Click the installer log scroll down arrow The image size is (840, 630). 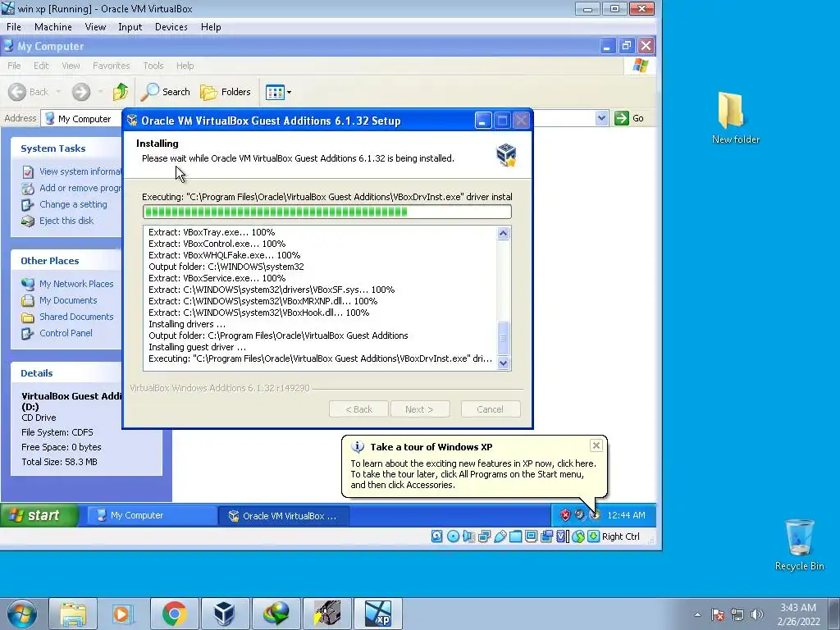(x=503, y=363)
